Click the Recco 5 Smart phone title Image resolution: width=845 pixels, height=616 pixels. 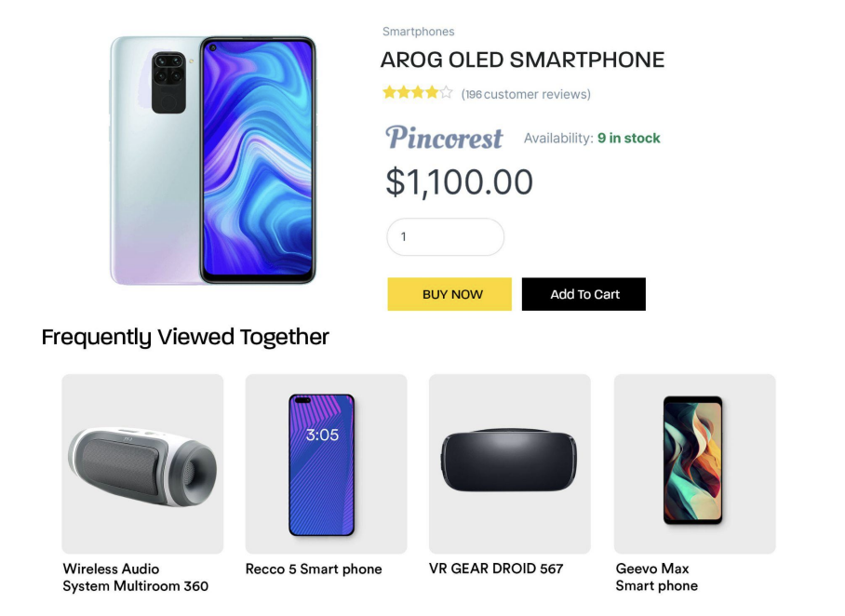[x=314, y=569]
